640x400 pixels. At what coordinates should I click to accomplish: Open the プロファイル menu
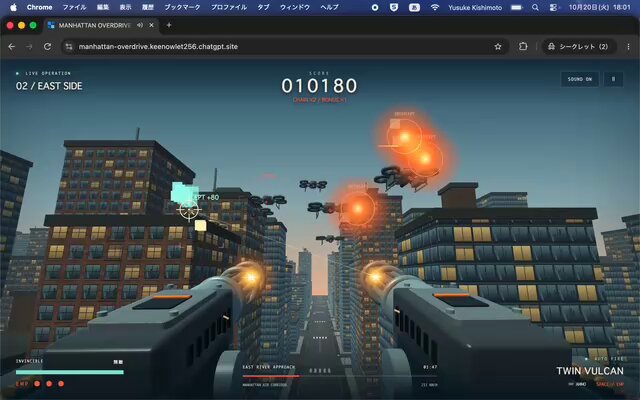click(x=229, y=7)
